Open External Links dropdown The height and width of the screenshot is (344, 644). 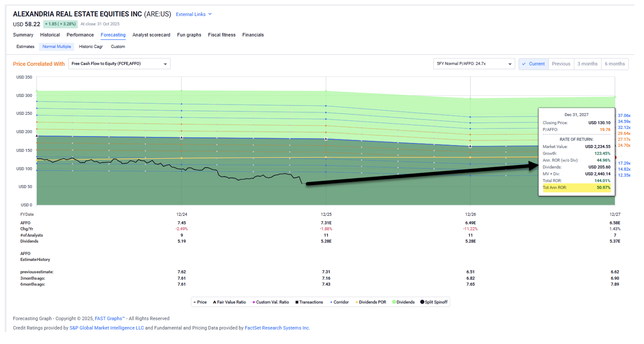tap(194, 14)
